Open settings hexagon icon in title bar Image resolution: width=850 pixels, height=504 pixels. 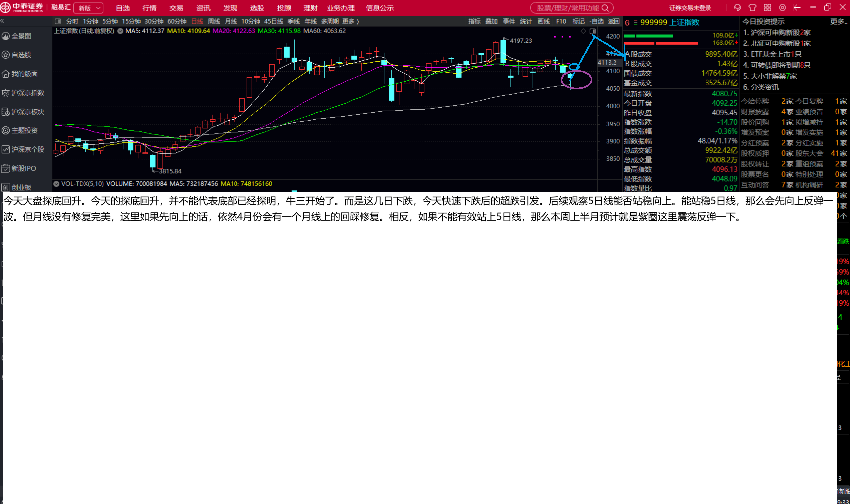(x=782, y=8)
